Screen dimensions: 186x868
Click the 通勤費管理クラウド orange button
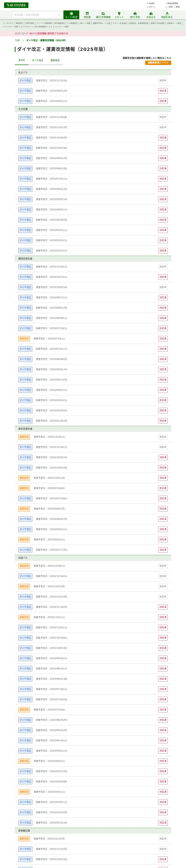tap(158, 63)
